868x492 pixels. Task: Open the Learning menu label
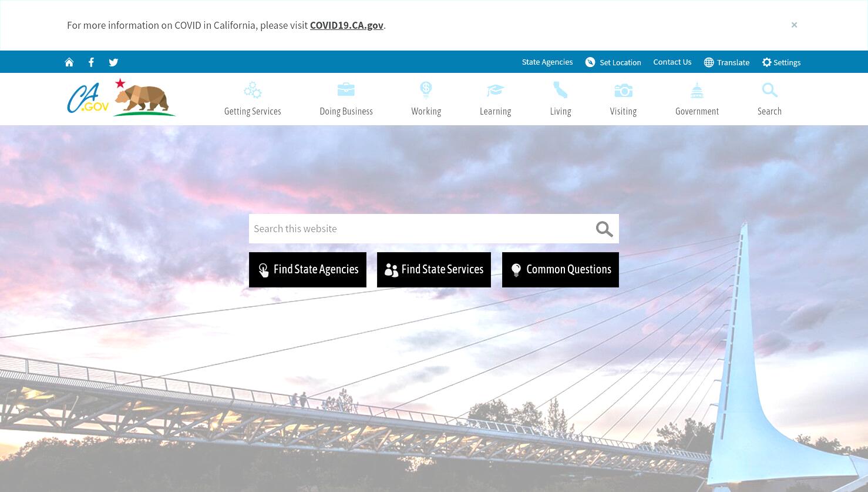pyautogui.click(x=495, y=111)
